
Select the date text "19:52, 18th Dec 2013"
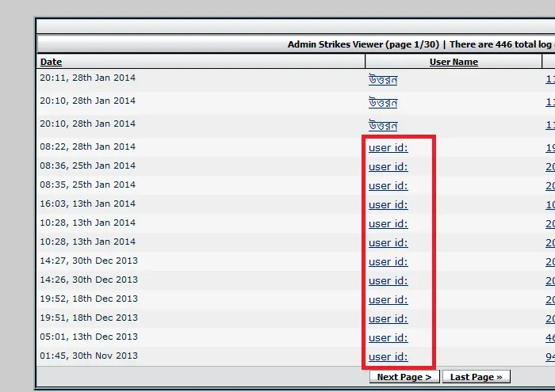89,299
